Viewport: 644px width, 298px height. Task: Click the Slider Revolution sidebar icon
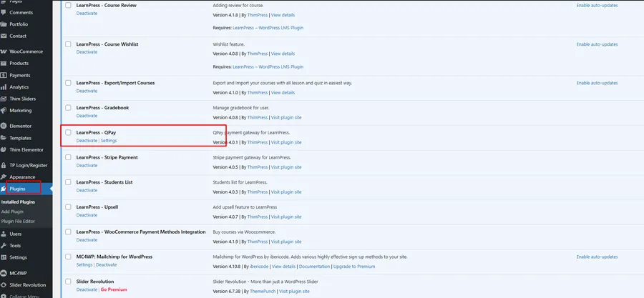pos(4,284)
